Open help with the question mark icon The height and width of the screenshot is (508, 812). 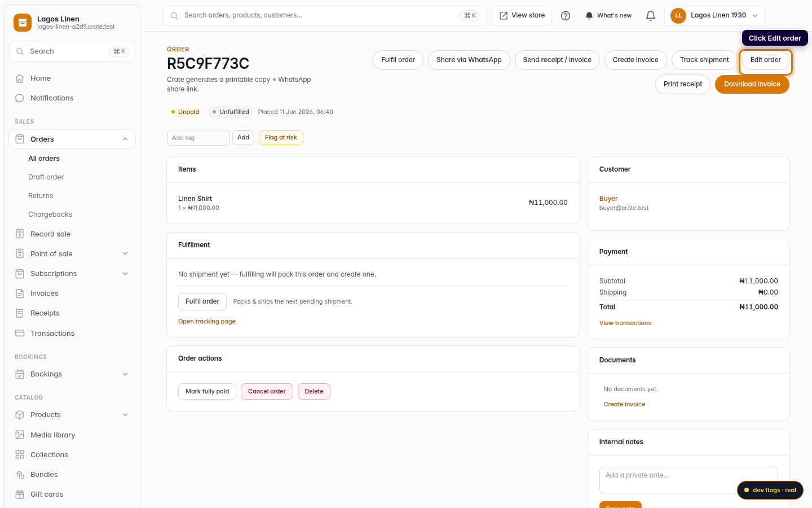[566, 16]
